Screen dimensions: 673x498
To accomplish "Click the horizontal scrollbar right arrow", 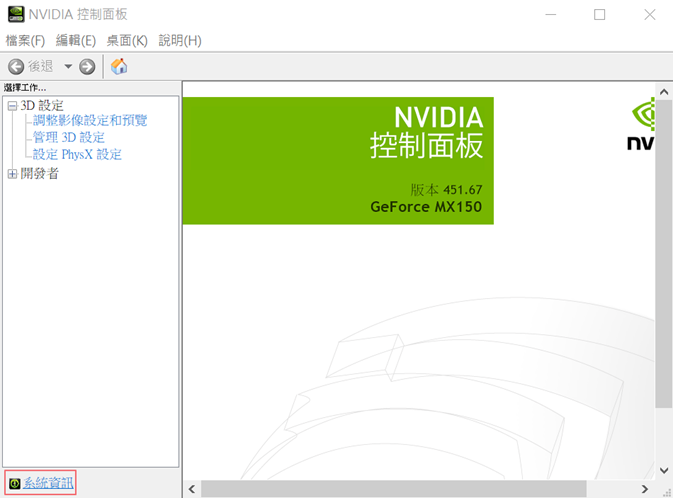I will (x=645, y=489).
